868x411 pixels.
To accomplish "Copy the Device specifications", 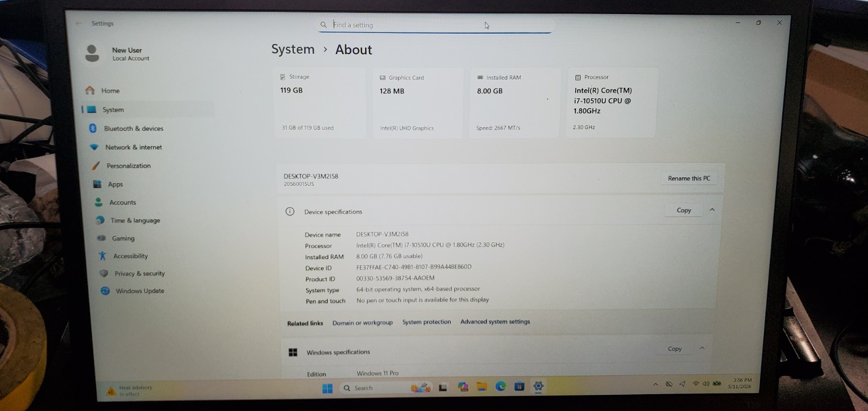I will [x=684, y=210].
